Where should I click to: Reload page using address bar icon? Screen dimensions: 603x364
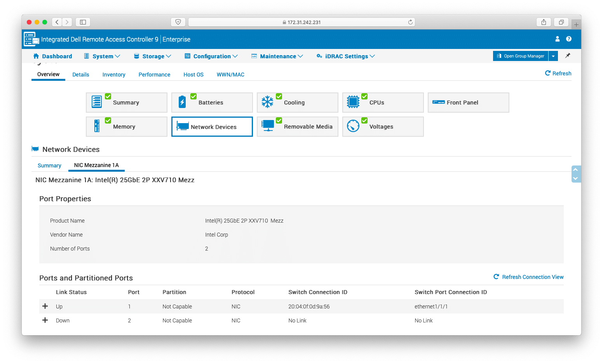click(x=410, y=22)
